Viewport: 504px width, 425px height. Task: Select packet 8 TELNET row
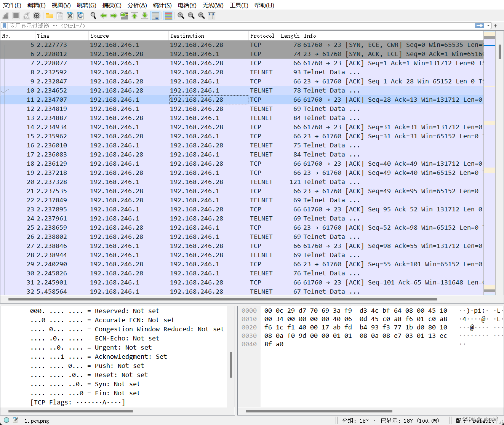(x=242, y=72)
